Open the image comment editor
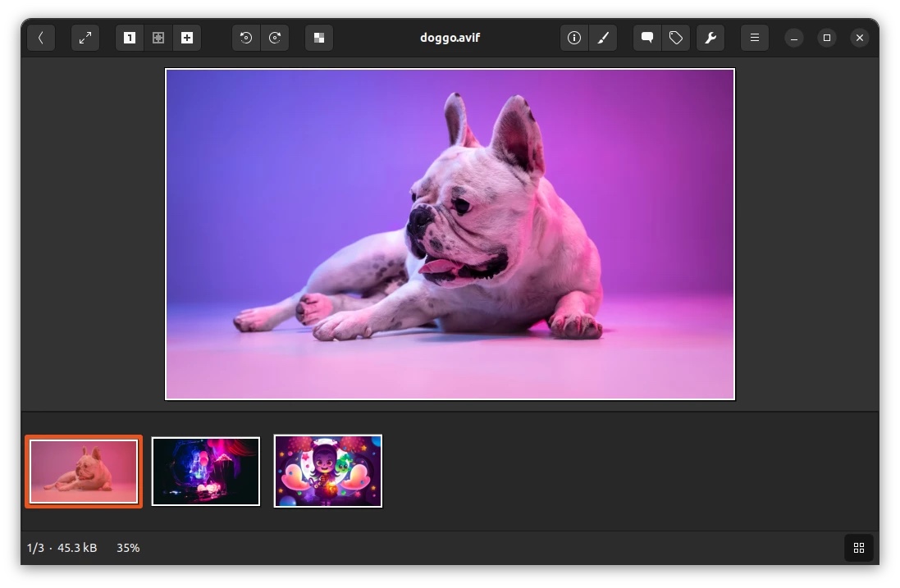 click(x=646, y=38)
